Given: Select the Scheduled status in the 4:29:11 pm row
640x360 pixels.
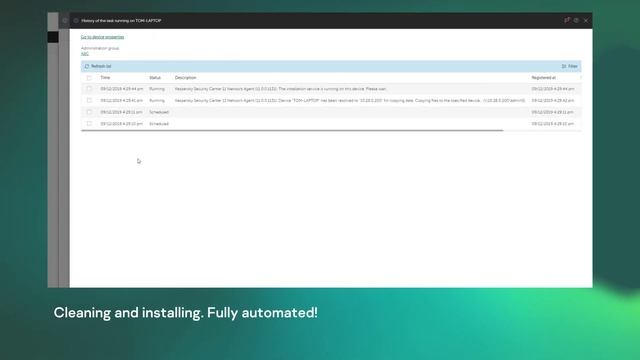Looking at the screenshot, I should click(159, 112).
